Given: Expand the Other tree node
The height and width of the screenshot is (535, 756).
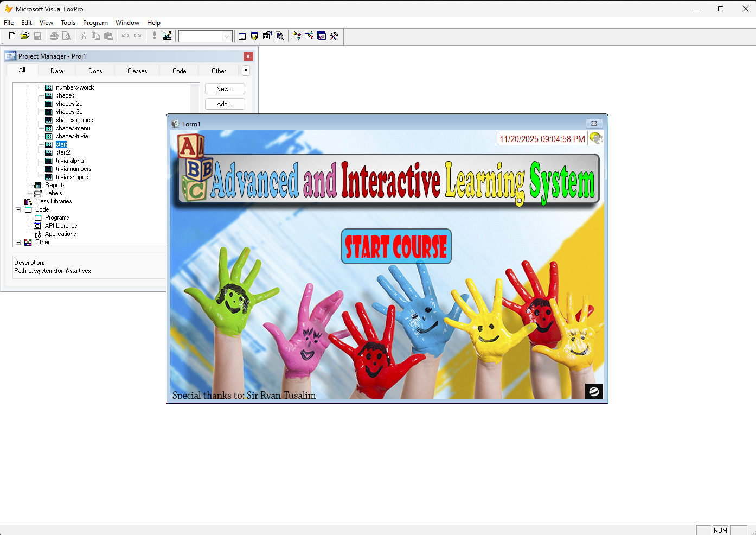Looking at the screenshot, I should 18,242.
